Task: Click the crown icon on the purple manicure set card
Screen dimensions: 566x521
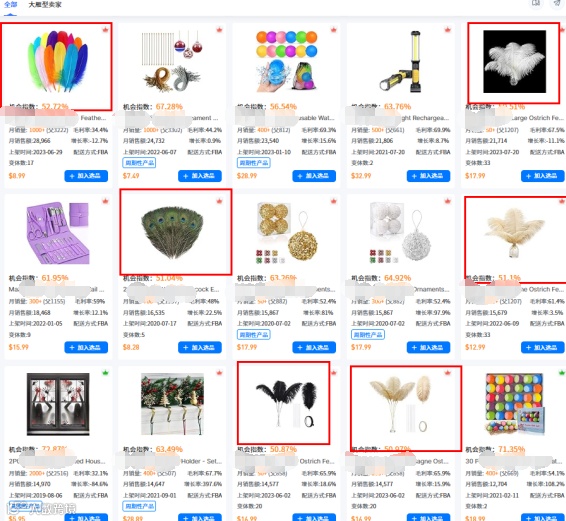Action: pos(105,201)
